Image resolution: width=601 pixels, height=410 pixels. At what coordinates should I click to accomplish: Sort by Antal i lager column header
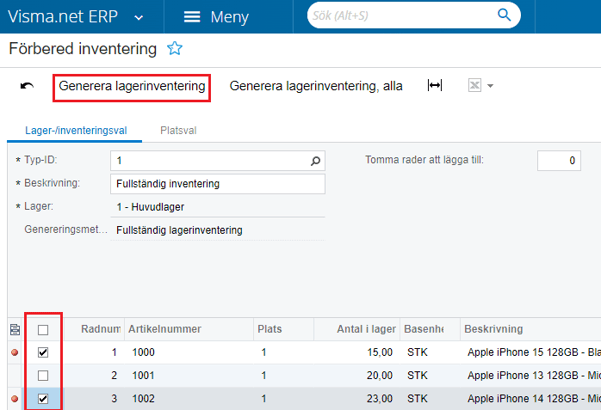[366, 329]
